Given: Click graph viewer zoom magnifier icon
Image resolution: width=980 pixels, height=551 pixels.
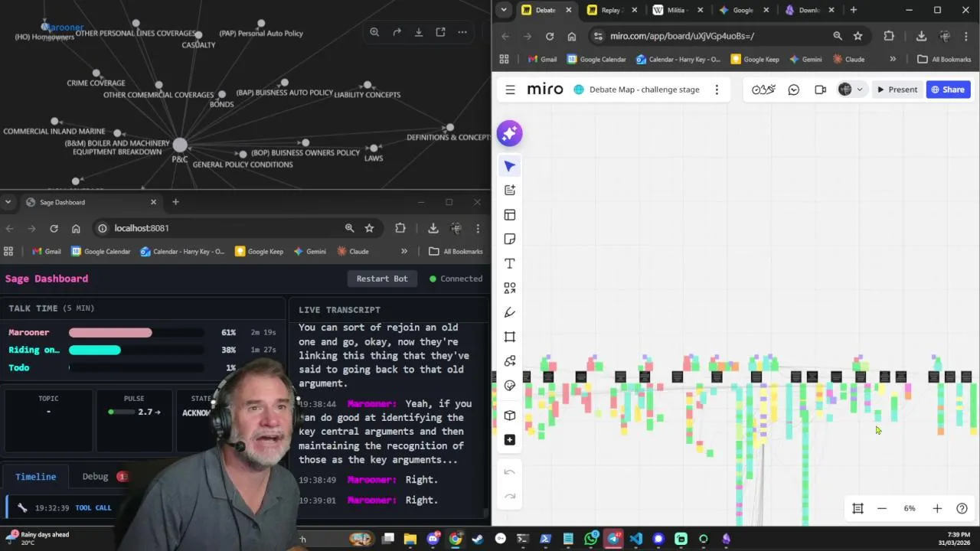Looking at the screenshot, I should (x=374, y=32).
